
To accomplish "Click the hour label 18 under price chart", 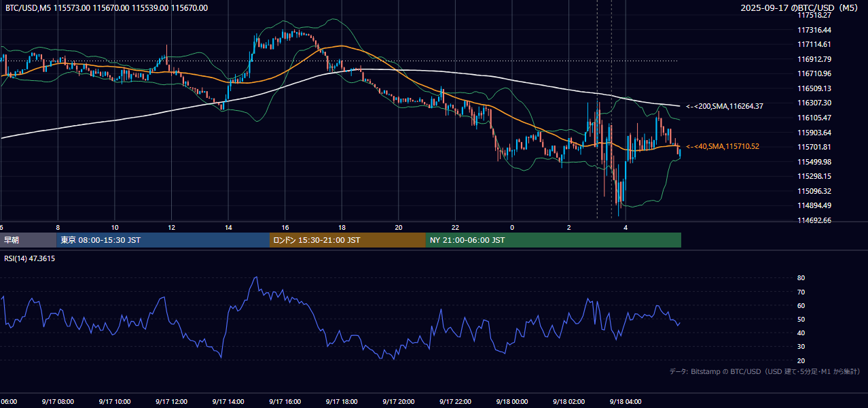I will [x=342, y=227].
